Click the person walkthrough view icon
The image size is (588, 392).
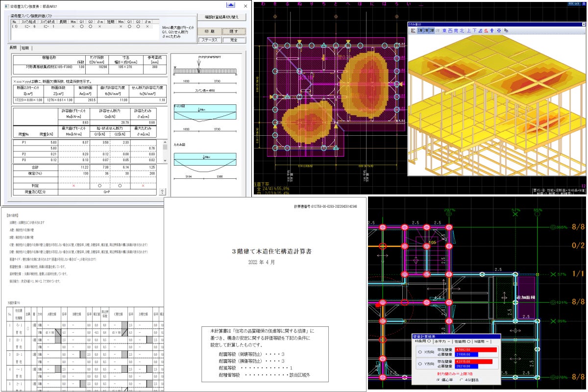pos(492,31)
